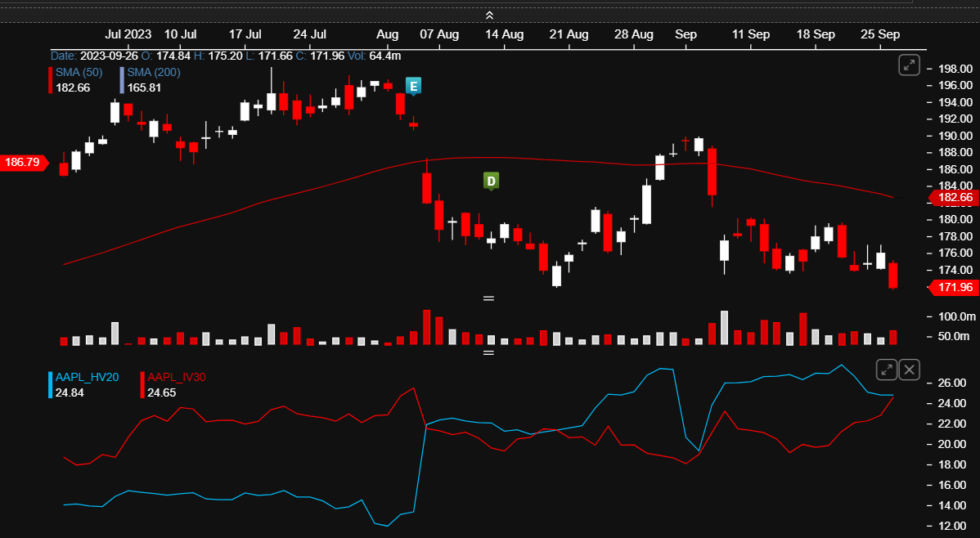Viewport: 980px width, 538px height.
Task: Click the Sep date axis label
Action: [x=686, y=34]
